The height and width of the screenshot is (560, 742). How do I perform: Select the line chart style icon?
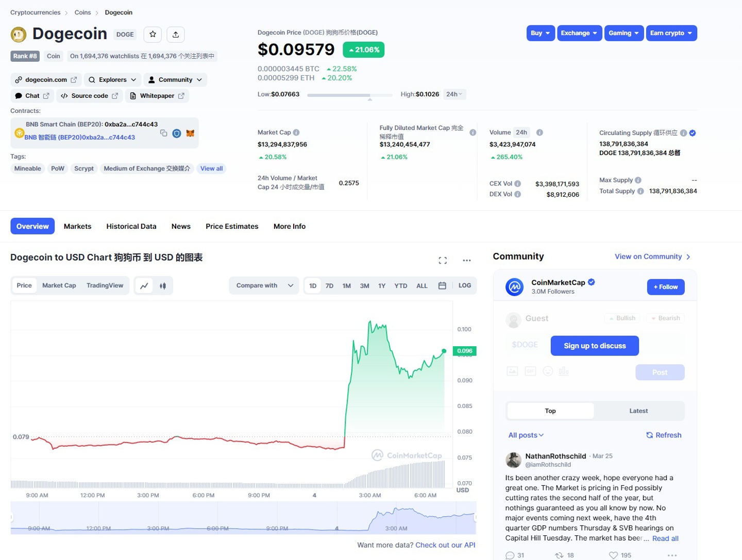tap(144, 285)
